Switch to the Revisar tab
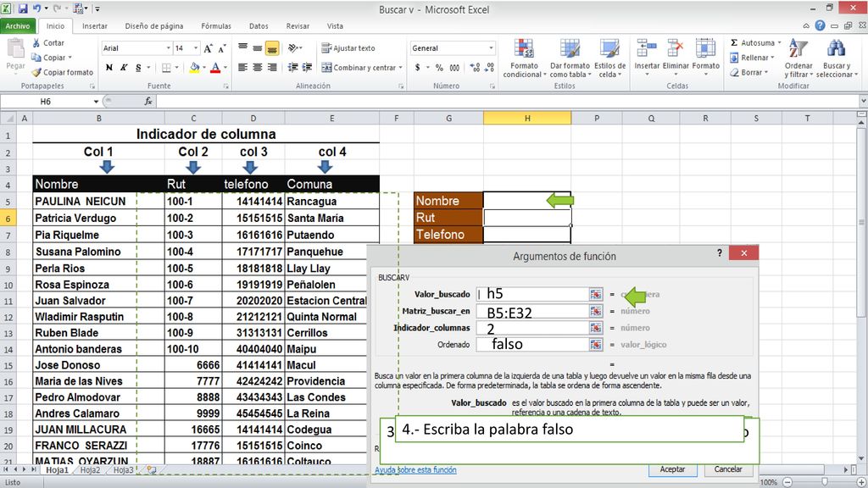This screenshot has width=868, height=488. 298,26
